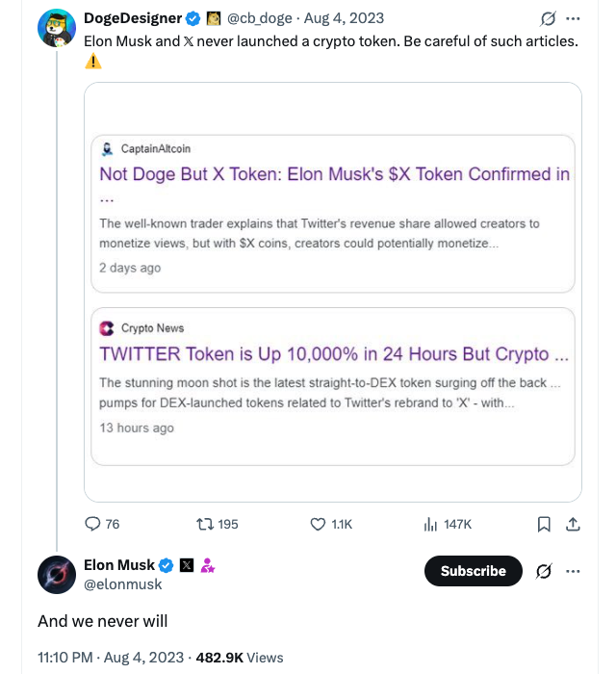616x674 pixels.
Task: Open the 'Not Doge But X Token' article
Action: 334,174
